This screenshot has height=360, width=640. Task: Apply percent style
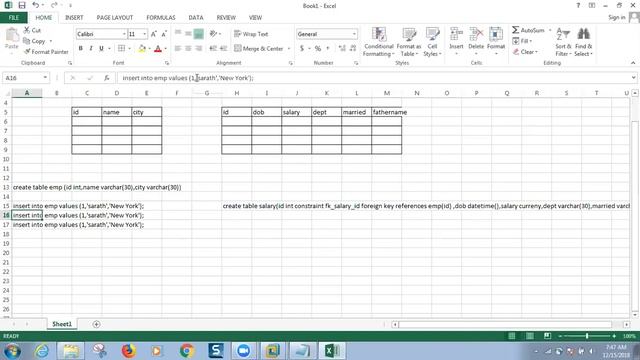tap(318, 49)
